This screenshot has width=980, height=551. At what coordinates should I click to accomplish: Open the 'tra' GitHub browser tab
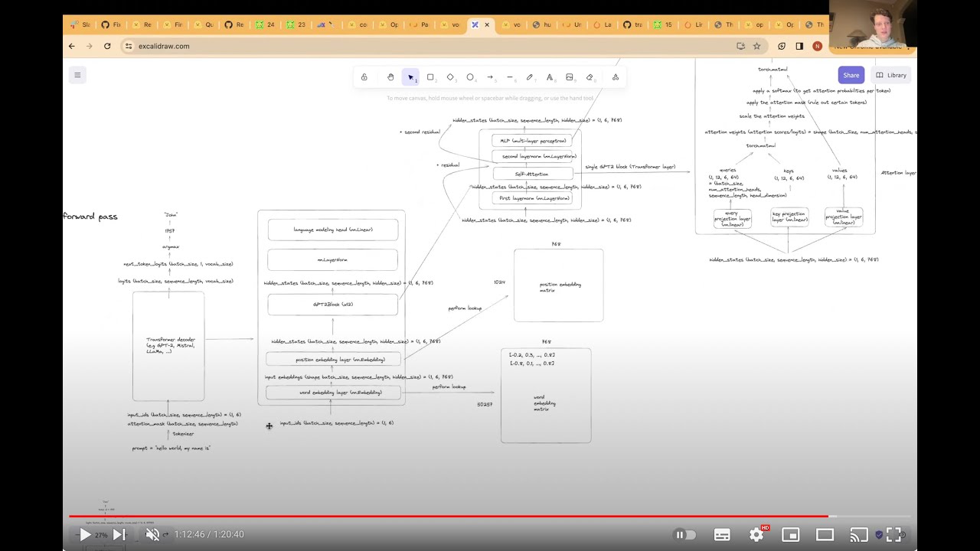coord(632,24)
